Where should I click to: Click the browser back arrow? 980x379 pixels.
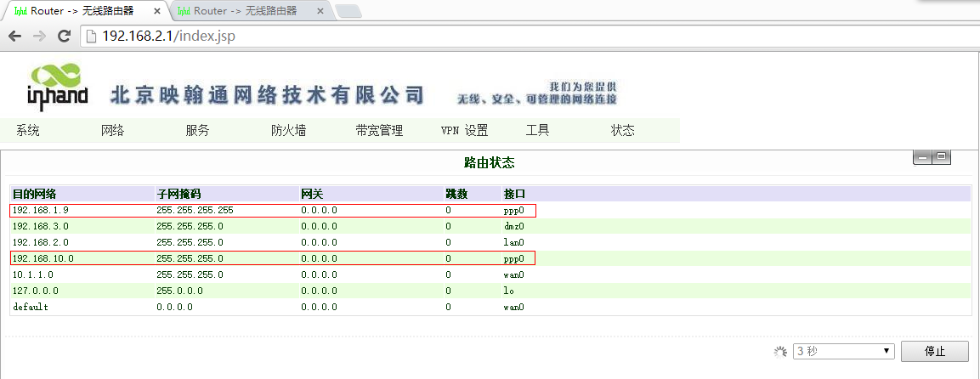tap(14, 37)
